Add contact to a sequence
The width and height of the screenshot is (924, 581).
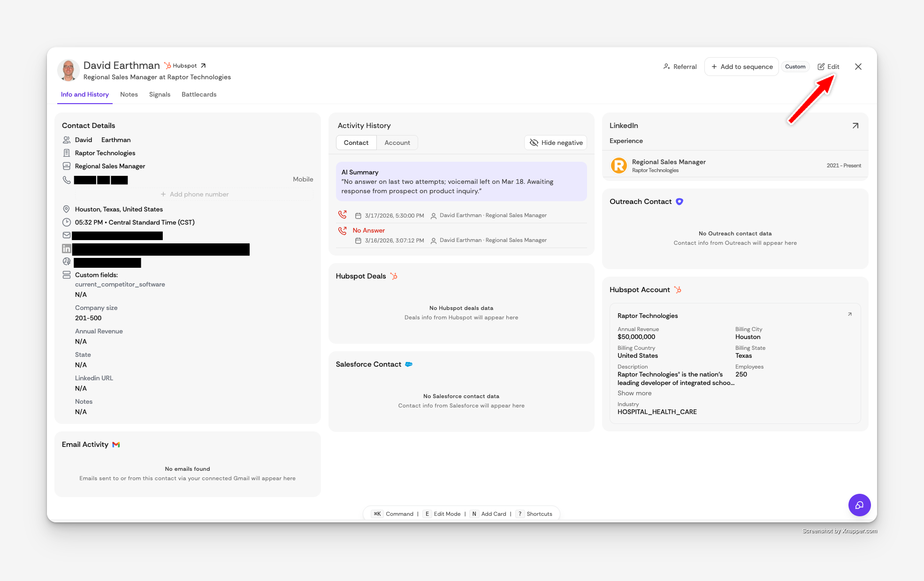tap(741, 67)
